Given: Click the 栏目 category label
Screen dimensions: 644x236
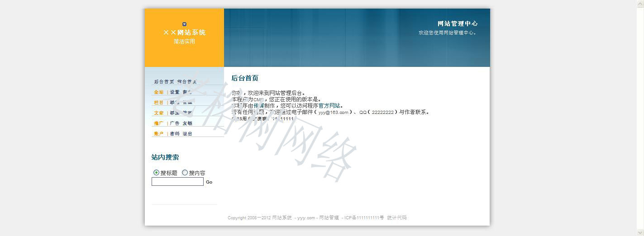Looking at the screenshot, I should tap(159, 103).
